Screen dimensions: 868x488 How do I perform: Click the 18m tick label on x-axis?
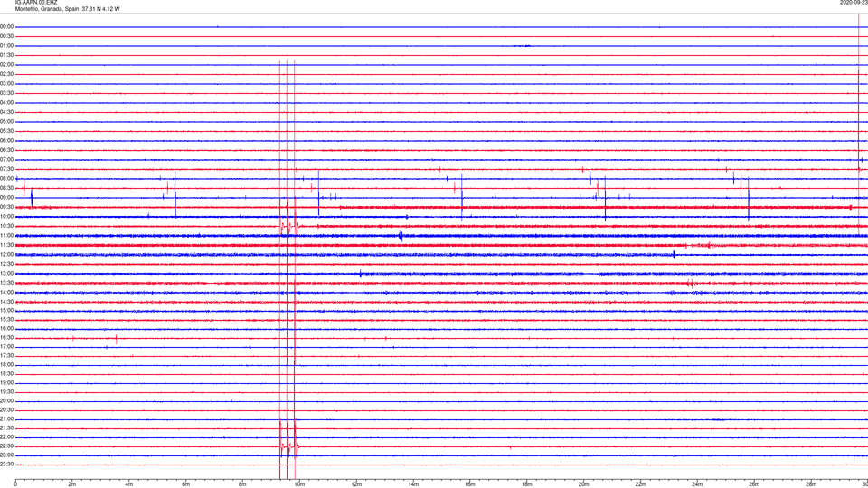[x=527, y=484]
